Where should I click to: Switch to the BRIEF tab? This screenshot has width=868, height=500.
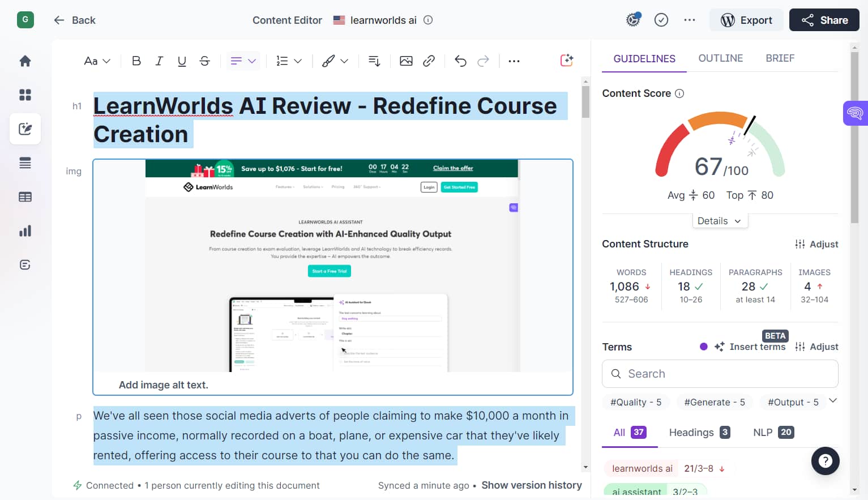(780, 58)
